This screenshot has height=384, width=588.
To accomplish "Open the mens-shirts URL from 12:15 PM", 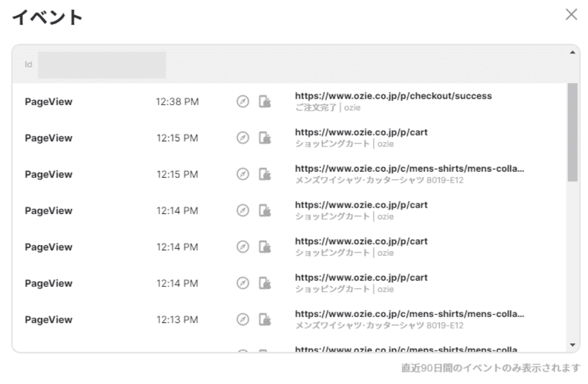I will pos(410,169).
